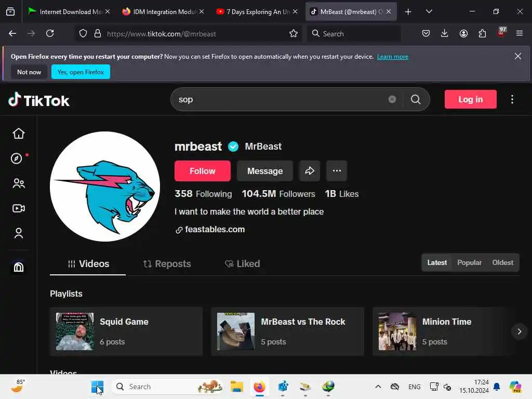The image size is (532, 399).
Task: Click Not now in the Firefox notification
Action: [29, 72]
